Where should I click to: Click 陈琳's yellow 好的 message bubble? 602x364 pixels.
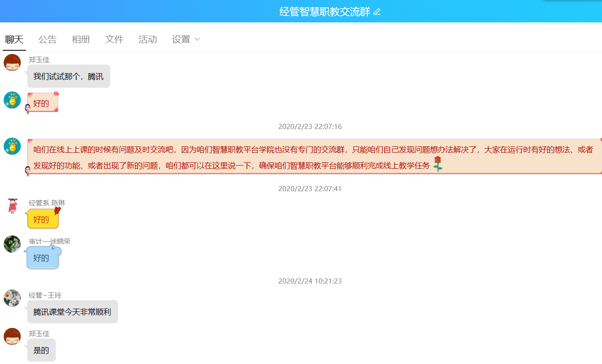click(x=42, y=219)
